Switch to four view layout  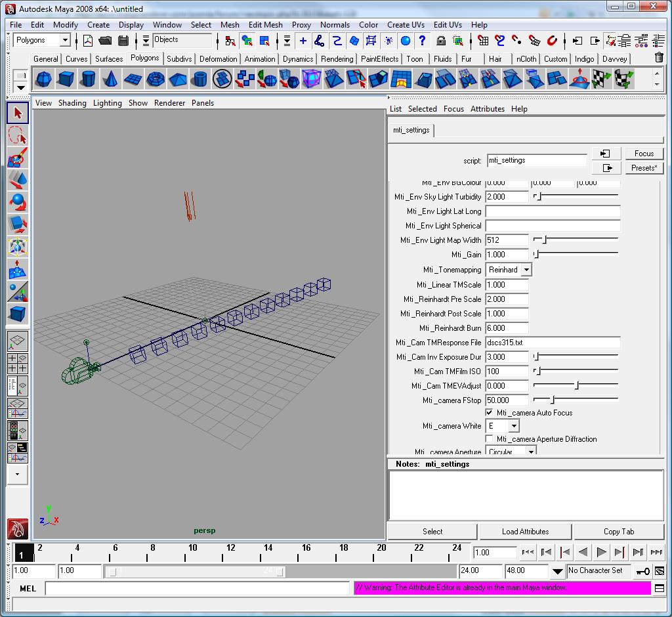click(18, 363)
